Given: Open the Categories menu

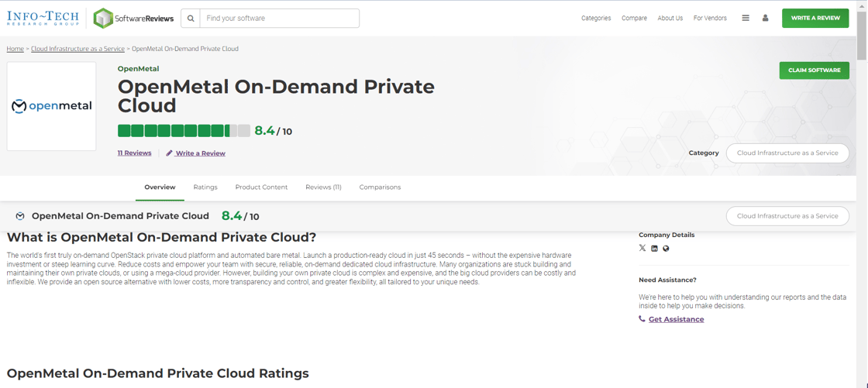Looking at the screenshot, I should pos(596,18).
